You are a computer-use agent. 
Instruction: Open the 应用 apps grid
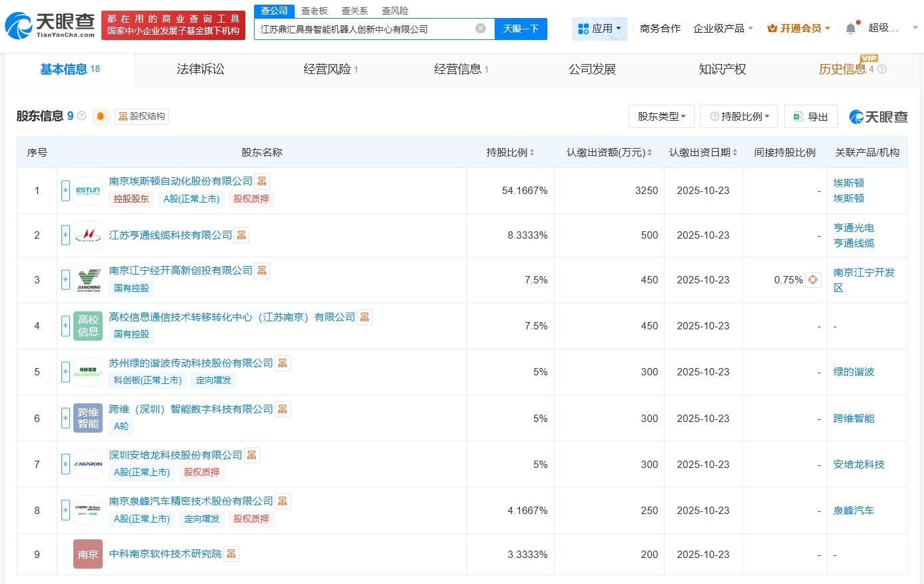pyautogui.click(x=599, y=28)
